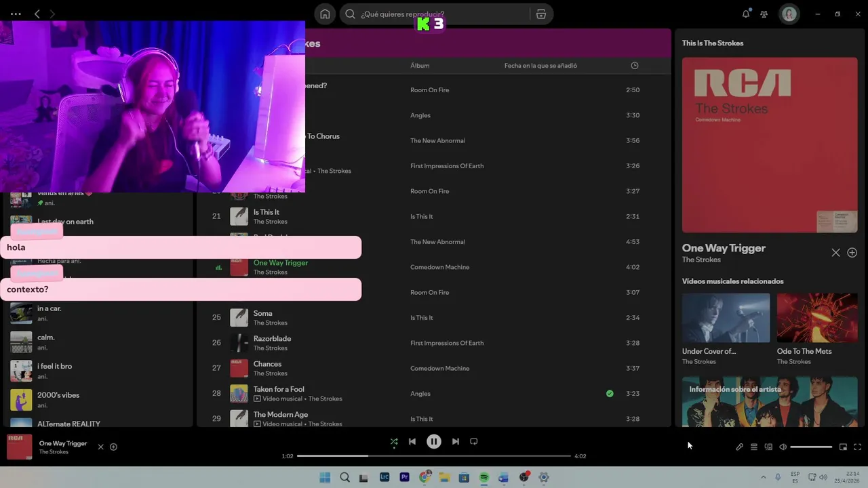
Task: Toggle repeat mode
Action: click(x=474, y=441)
